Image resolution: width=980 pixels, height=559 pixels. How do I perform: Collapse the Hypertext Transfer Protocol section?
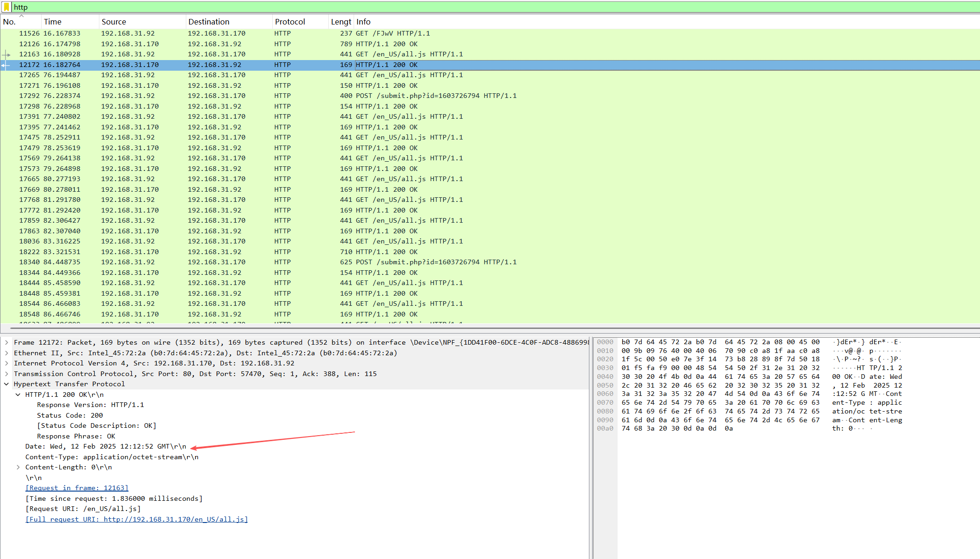click(x=6, y=384)
